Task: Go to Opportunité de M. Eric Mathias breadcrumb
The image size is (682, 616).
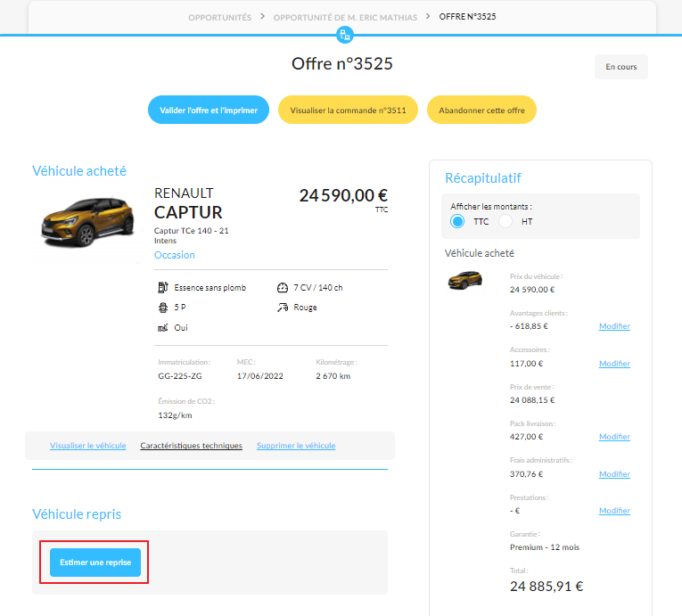Action: click(345, 18)
